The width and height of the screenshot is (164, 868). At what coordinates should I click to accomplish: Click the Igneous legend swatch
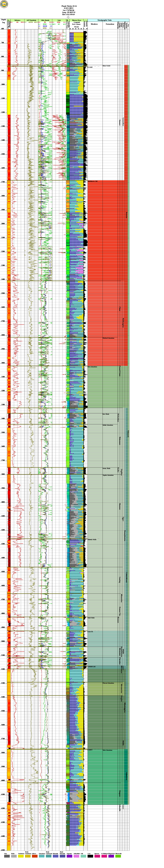click(97, 856)
